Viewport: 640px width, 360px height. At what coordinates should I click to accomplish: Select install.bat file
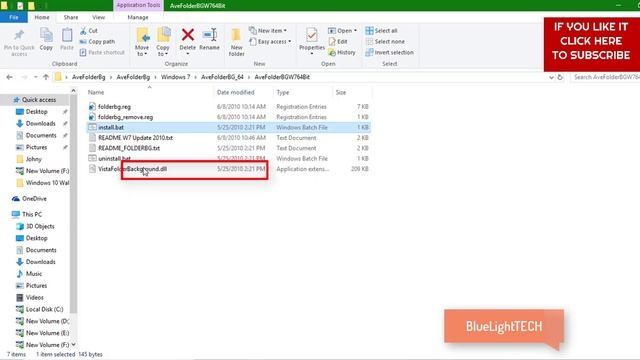(229, 127)
